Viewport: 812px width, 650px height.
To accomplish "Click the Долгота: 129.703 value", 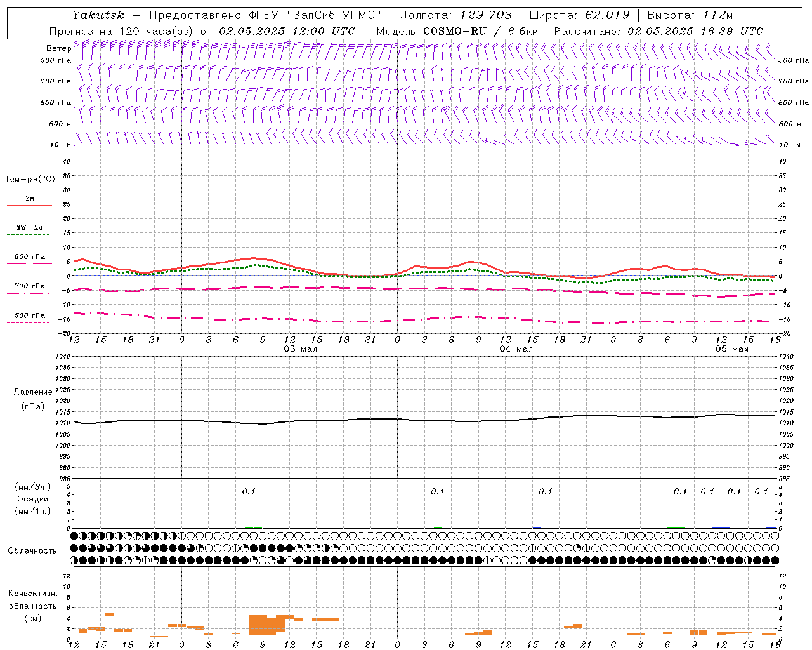I will pyautogui.click(x=455, y=15).
